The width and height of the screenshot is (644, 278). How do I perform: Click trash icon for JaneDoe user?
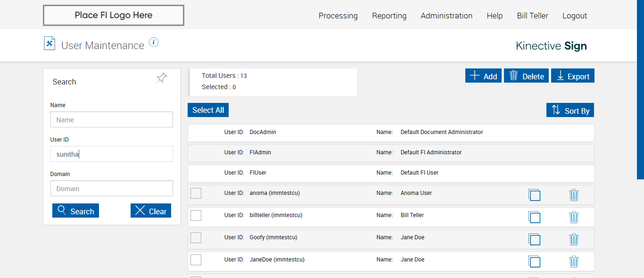(x=574, y=261)
